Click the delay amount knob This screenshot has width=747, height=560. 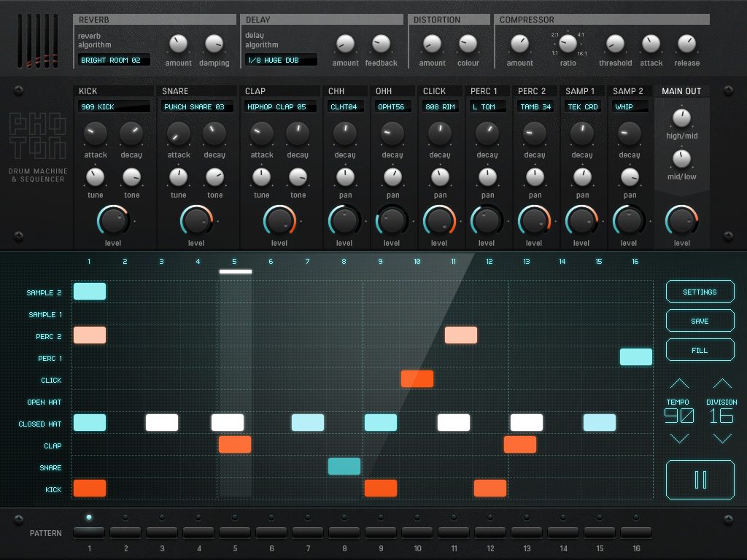click(x=345, y=44)
